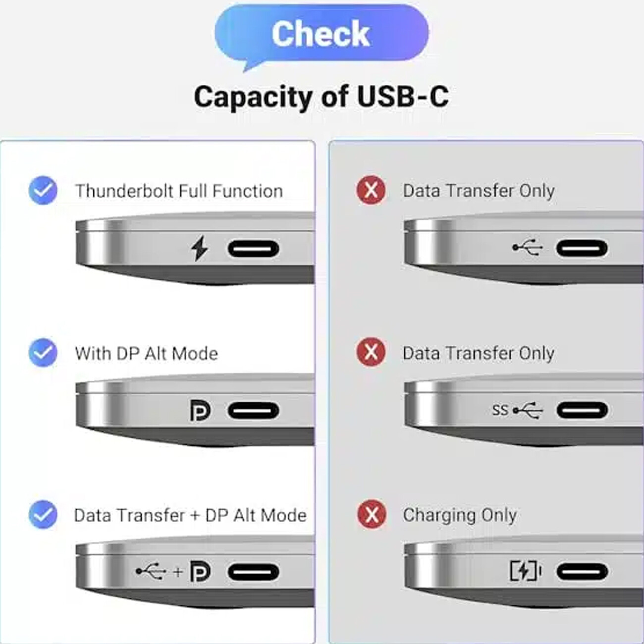Click the DisplayPort icon under DP Alt Mode
644x644 pixels.
coord(200,411)
